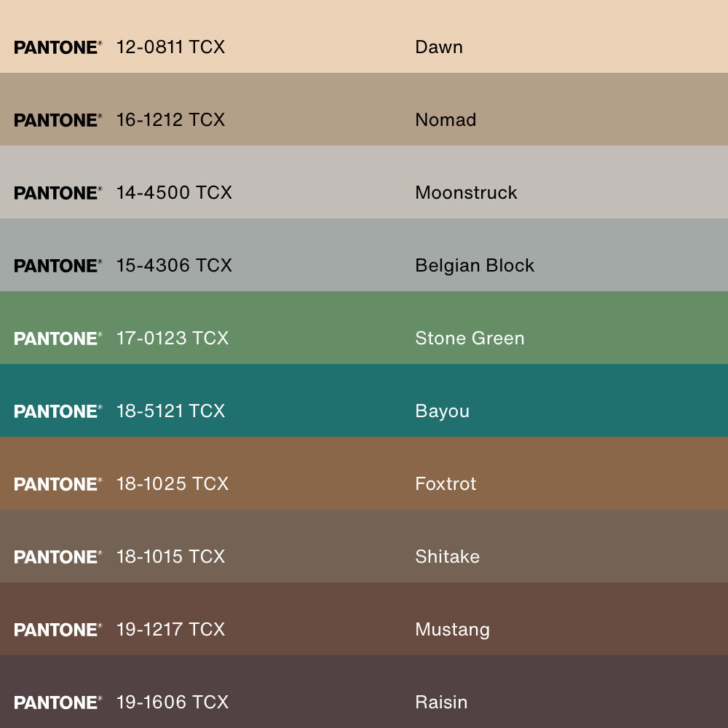Screen dimensions: 728x728
Task: Click the code 19-1606 TCX
Action: (x=173, y=703)
